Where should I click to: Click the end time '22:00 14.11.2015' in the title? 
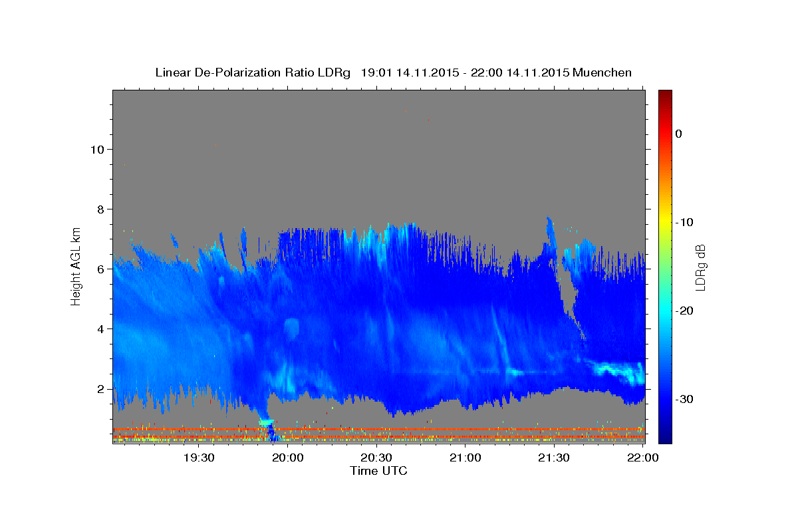pyautogui.click(x=519, y=72)
